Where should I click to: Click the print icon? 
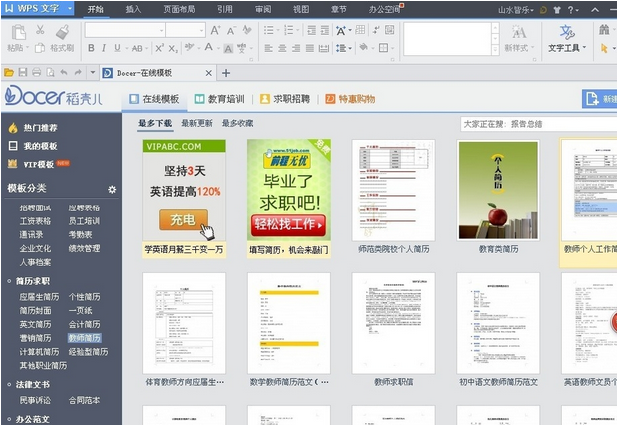36,73
